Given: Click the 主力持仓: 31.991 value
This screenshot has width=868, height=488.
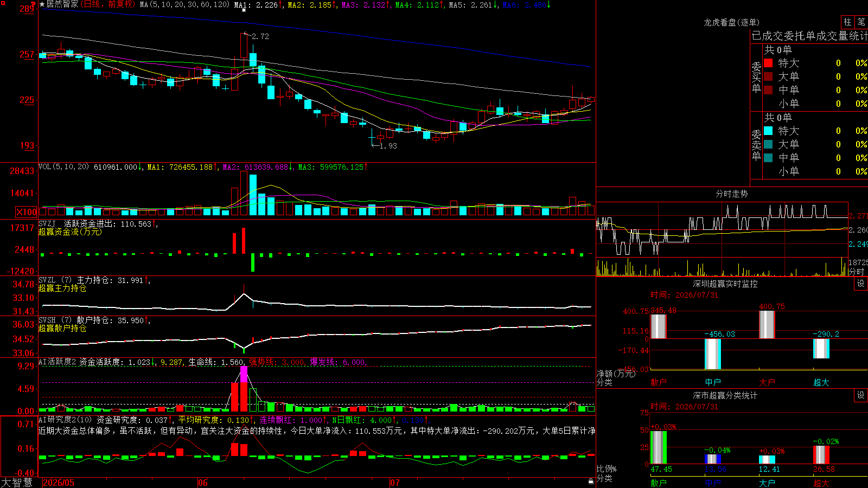Looking at the screenshot, I should 112,280.
